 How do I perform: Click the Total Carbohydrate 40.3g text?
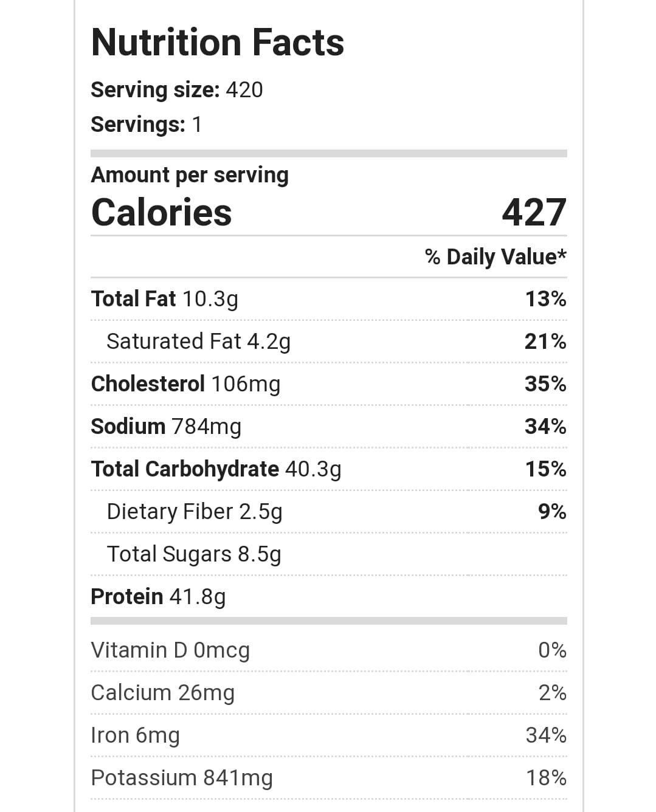tap(216, 469)
